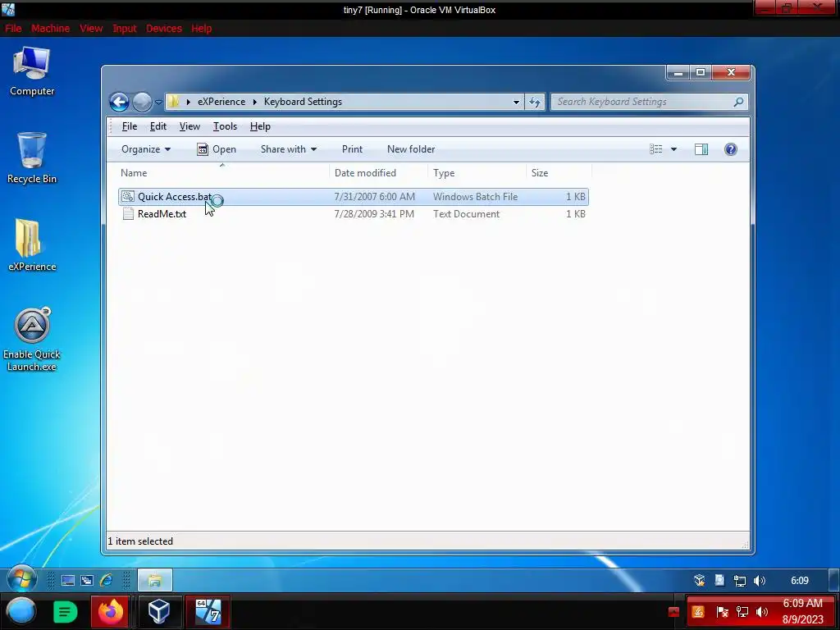Click host tray volume icon
840x630 pixels.
(x=762, y=612)
